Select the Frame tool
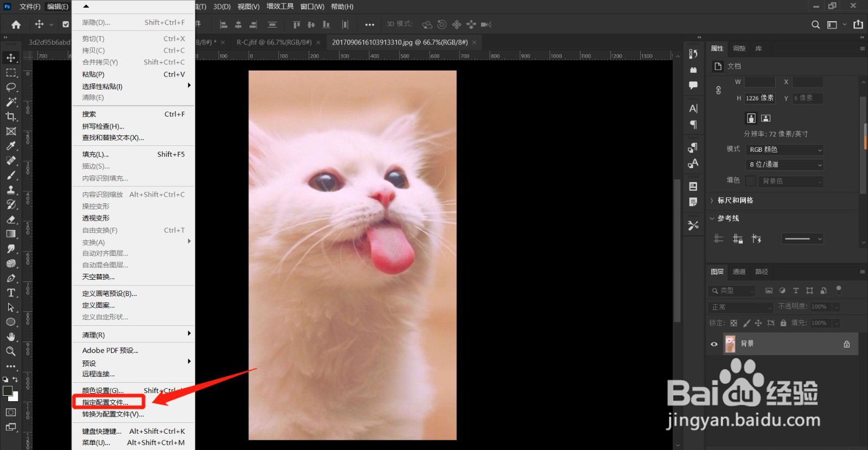 [x=11, y=131]
